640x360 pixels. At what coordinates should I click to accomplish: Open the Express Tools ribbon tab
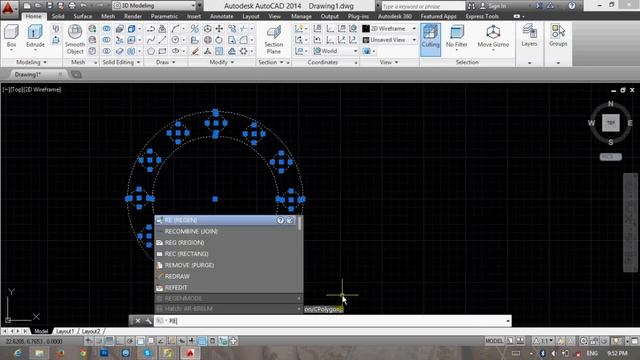pos(482,16)
